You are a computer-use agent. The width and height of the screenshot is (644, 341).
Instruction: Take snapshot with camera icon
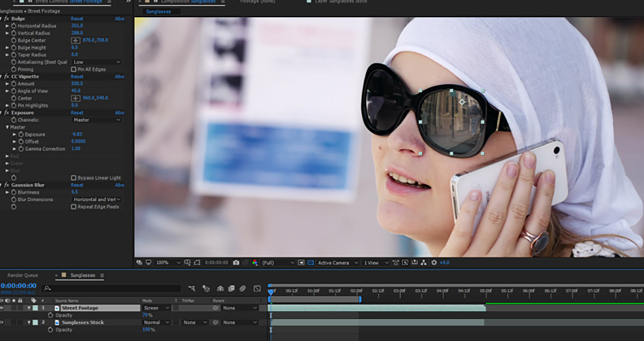point(236,263)
